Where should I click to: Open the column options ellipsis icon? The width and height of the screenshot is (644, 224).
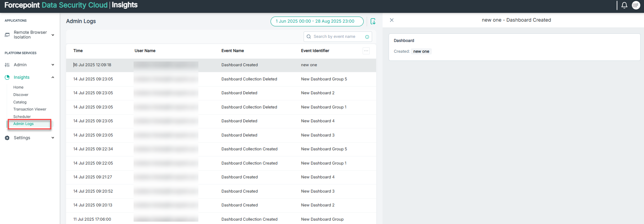[366, 51]
